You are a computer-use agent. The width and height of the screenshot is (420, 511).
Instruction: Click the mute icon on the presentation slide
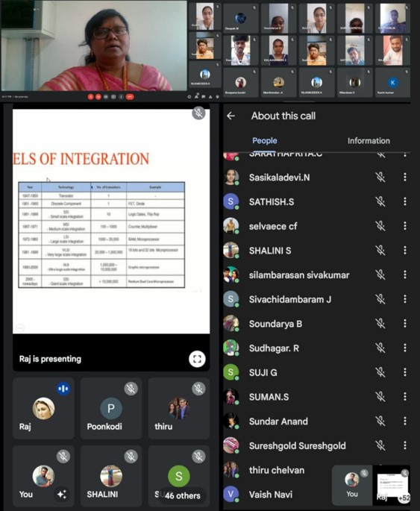(x=198, y=113)
